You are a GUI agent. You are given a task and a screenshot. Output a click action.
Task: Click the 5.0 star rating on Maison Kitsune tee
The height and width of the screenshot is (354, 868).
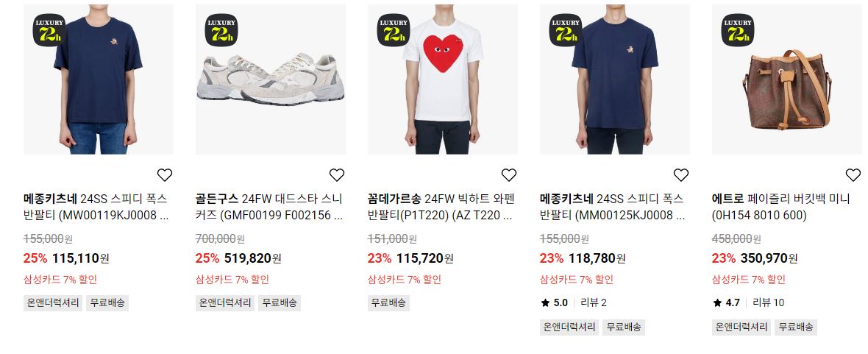click(x=555, y=303)
